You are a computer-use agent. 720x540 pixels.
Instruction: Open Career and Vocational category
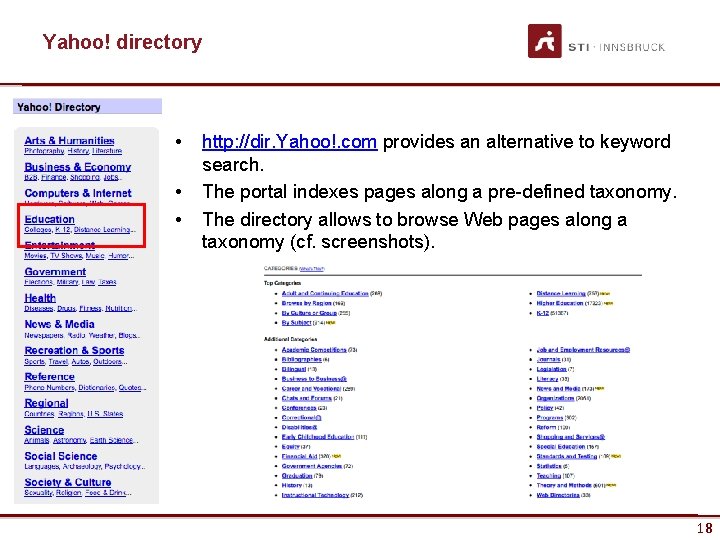pos(311,388)
